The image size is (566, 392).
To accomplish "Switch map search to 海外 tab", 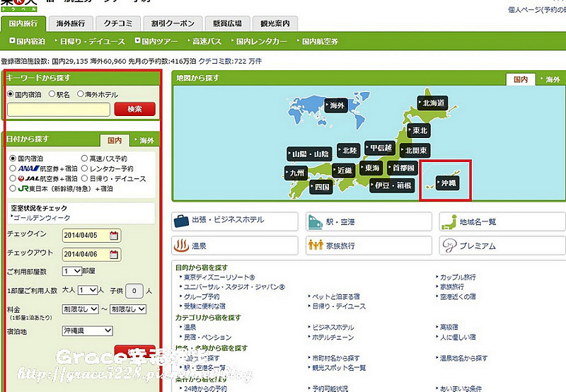I will click(x=550, y=79).
